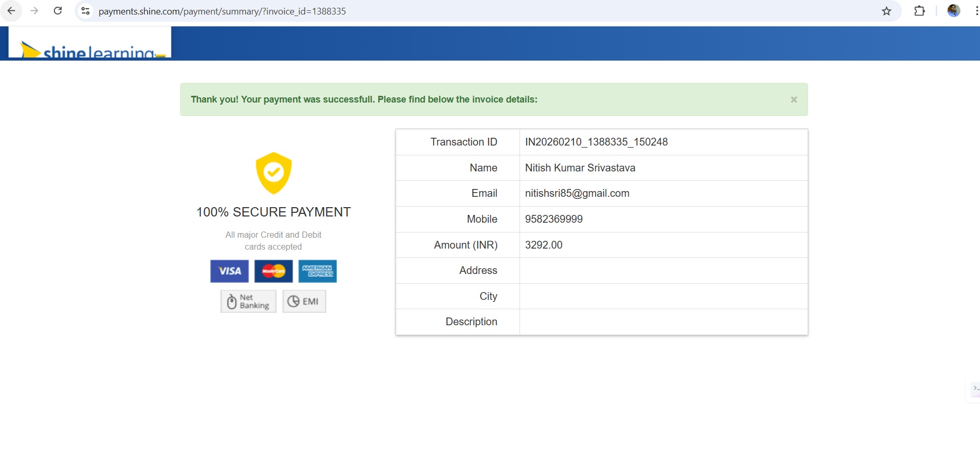Open site information icon in address bar

pyautogui.click(x=85, y=11)
